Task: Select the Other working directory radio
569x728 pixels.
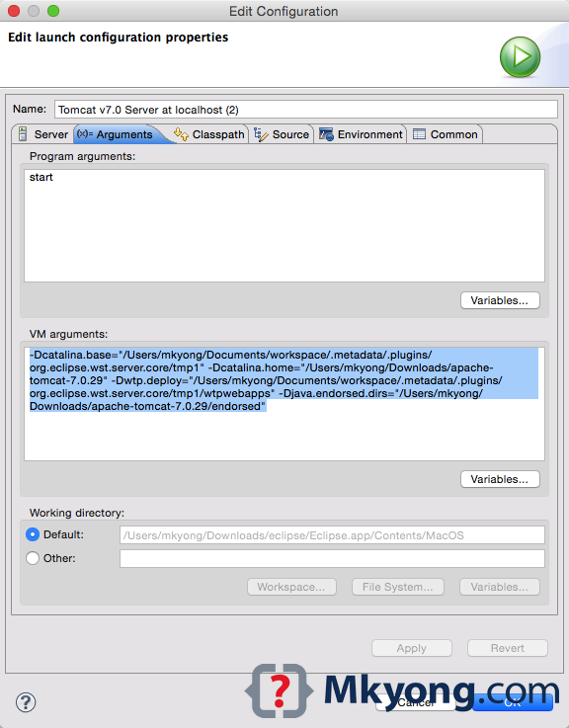Action: tap(33, 558)
